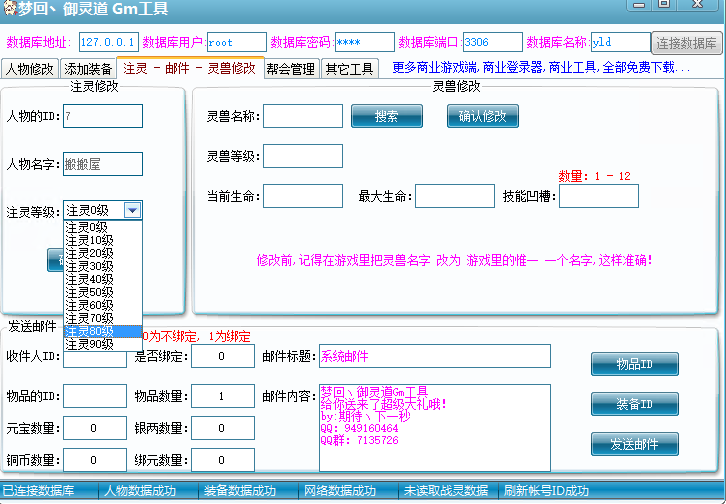Switch to the 添加装备 tab

tap(88, 69)
